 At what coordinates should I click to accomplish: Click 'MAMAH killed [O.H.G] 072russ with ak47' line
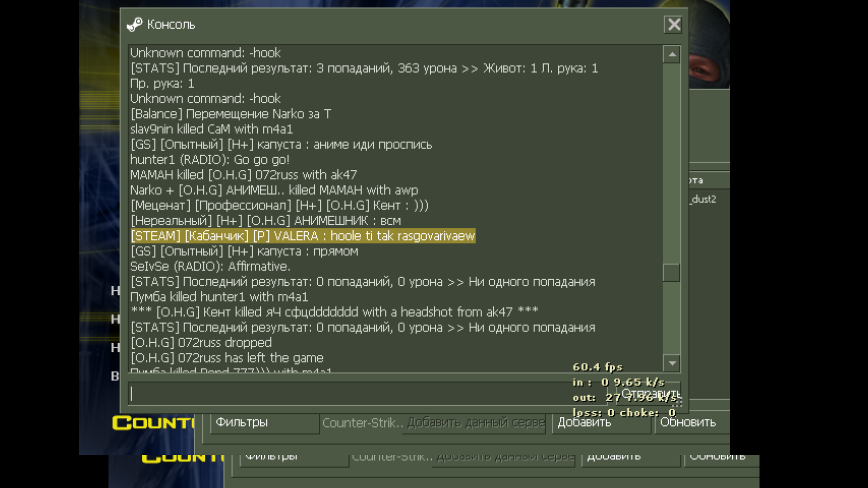pyautogui.click(x=244, y=175)
